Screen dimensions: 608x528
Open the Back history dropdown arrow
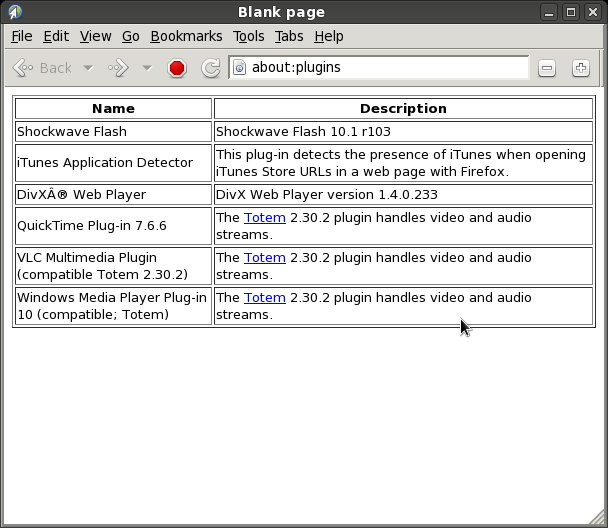pos(88,68)
